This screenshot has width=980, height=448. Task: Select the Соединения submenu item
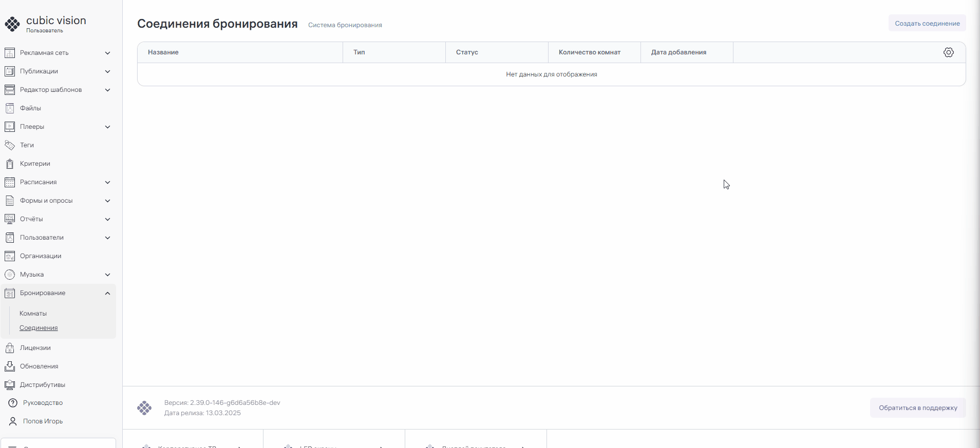point(39,328)
